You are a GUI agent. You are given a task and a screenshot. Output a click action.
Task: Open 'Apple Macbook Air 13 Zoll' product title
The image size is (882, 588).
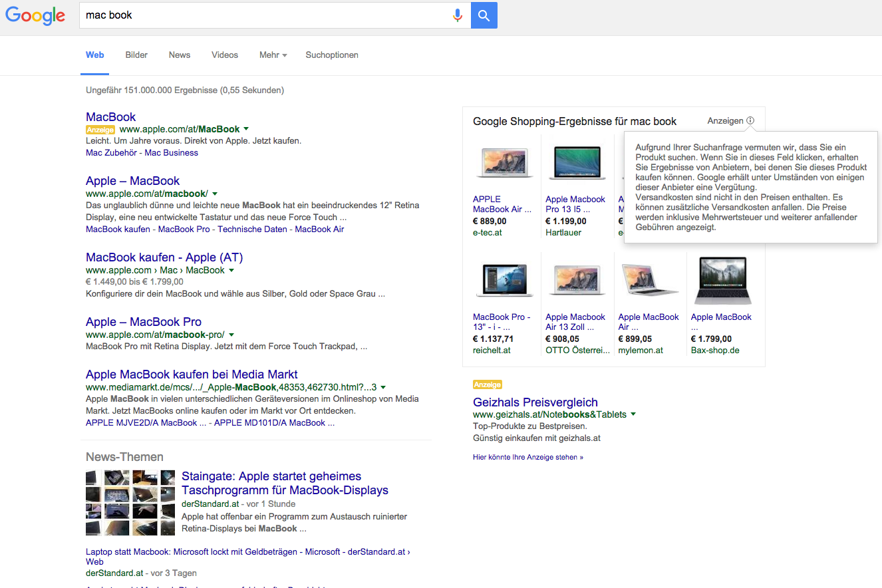(575, 322)
